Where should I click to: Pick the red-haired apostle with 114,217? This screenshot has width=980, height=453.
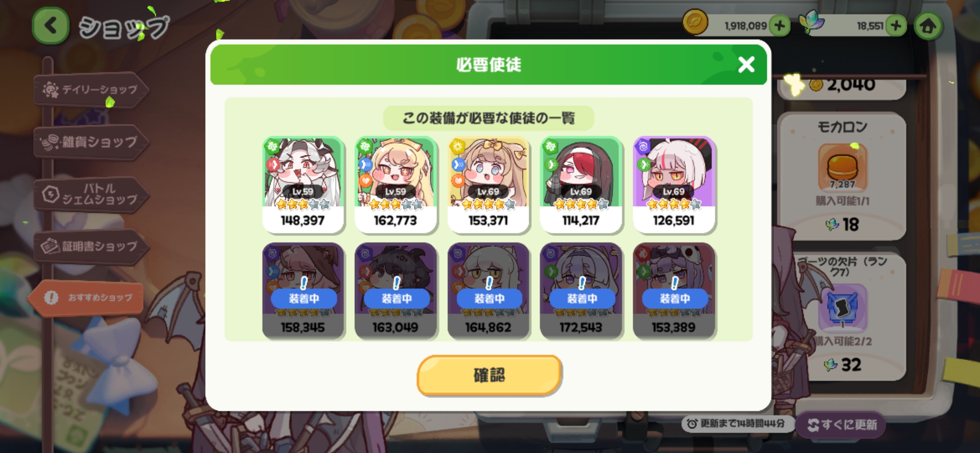[x=581, y=185]
